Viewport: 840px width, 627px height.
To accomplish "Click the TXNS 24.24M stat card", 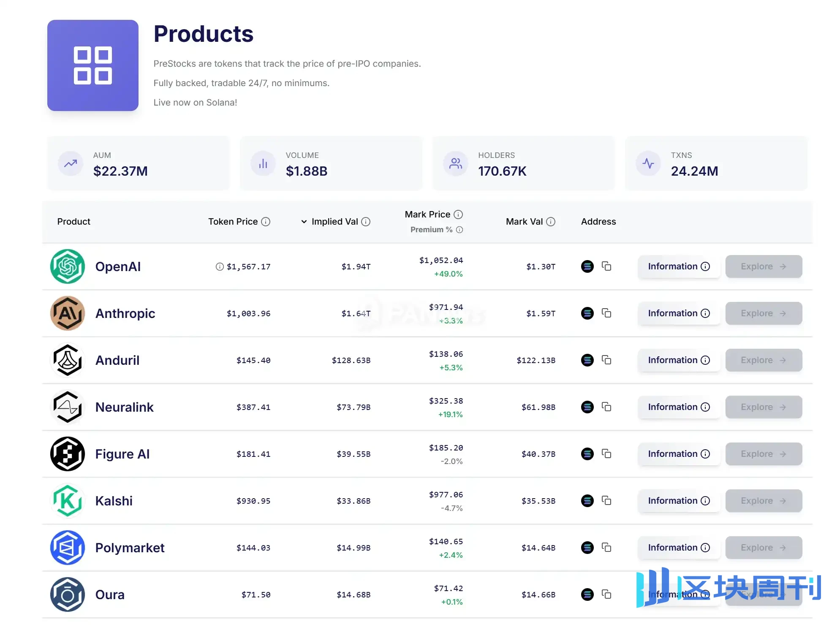I will (716, 163).
